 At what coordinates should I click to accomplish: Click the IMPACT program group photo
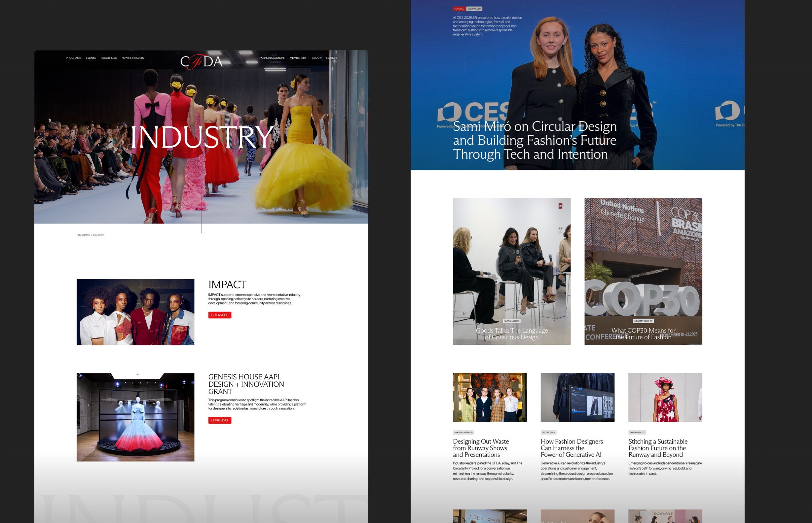click(135, 312)
